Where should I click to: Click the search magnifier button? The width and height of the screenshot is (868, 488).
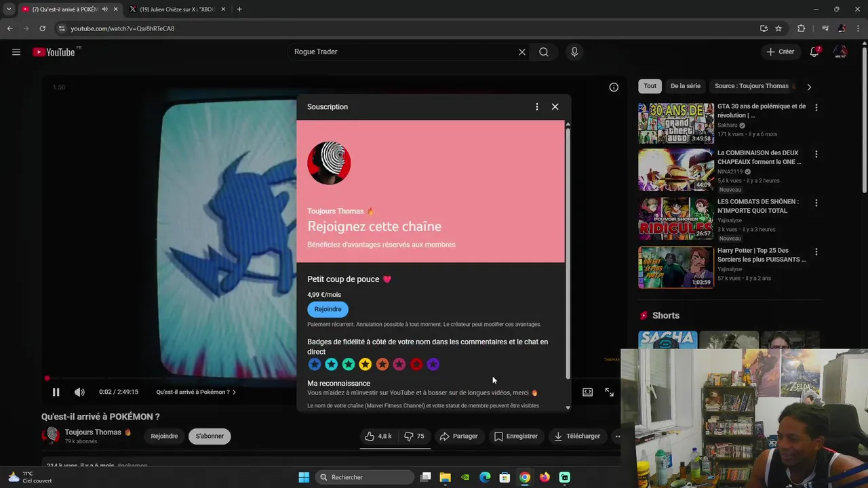[x=544, y=52]
